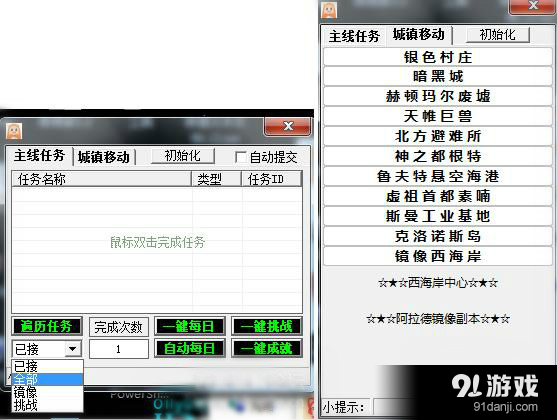The height and width of the screenshot is (420, 557).
Task: Click the 西海岸中心 link
Action: tap(438, 283)
